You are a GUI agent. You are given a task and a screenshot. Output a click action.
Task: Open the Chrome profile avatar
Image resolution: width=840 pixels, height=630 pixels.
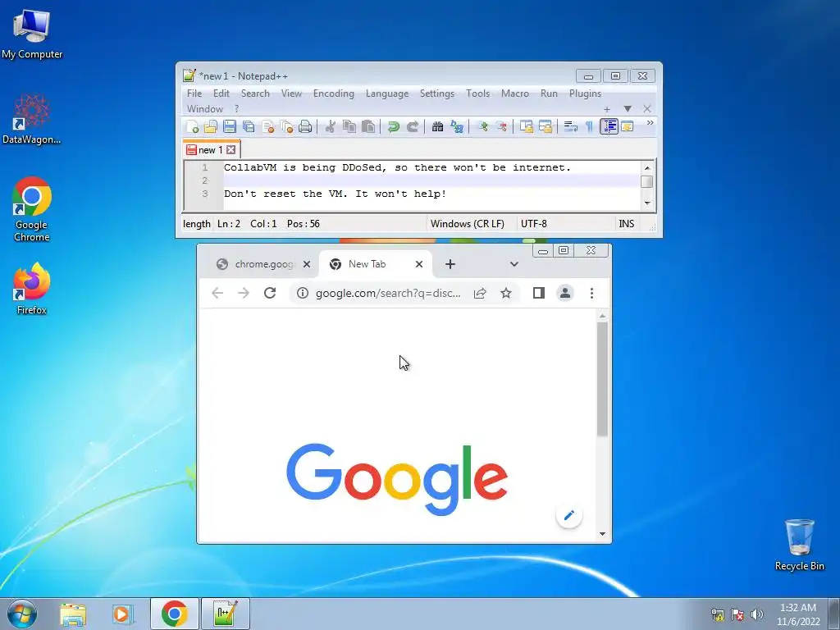click(565, 293)
